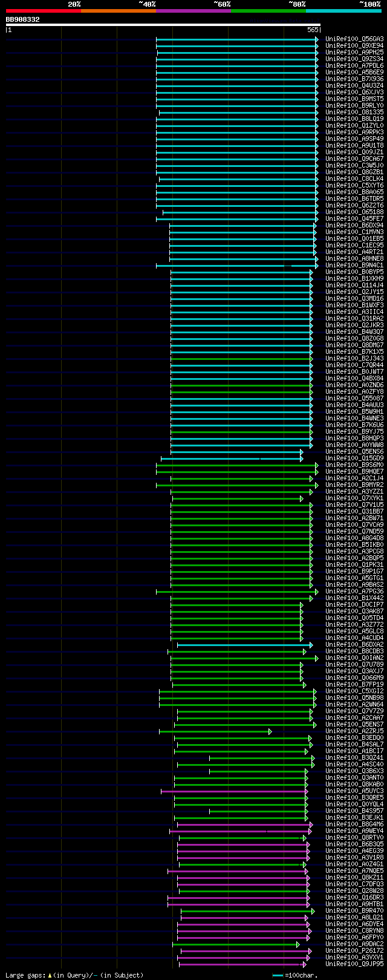Click the cyan ~100% identity legend segment

tap(343, 11)
